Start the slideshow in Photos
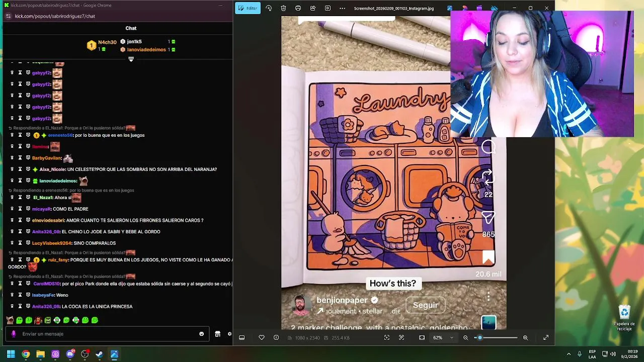This screenshot has height=362, width=644. [x=328, y=8]
